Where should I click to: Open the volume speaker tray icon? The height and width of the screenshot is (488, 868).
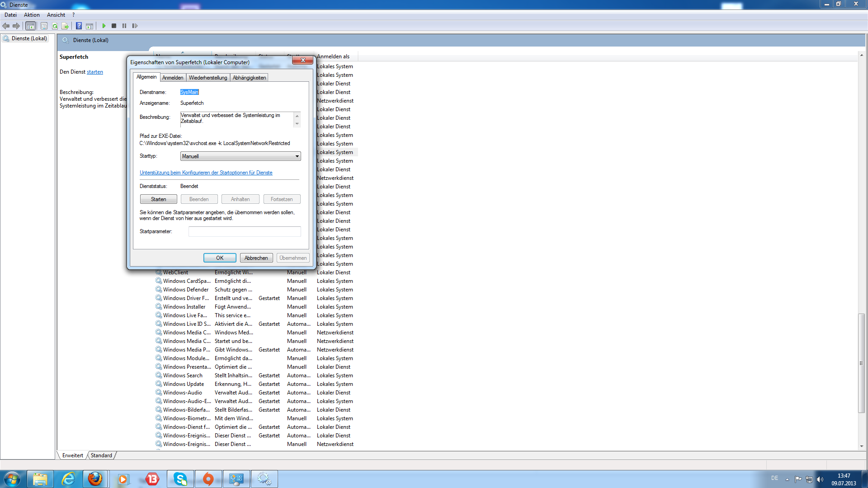pyautogui.click(x=820, y=479)
